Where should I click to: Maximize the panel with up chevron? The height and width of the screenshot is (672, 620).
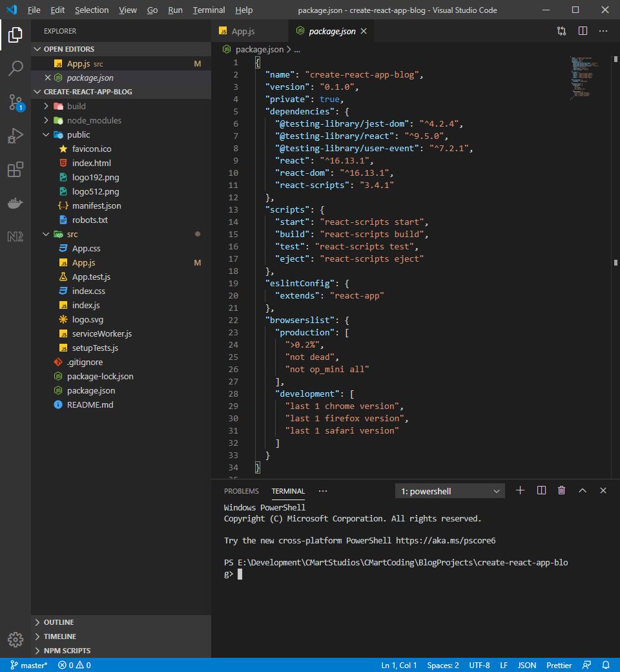tap(583, 490)
